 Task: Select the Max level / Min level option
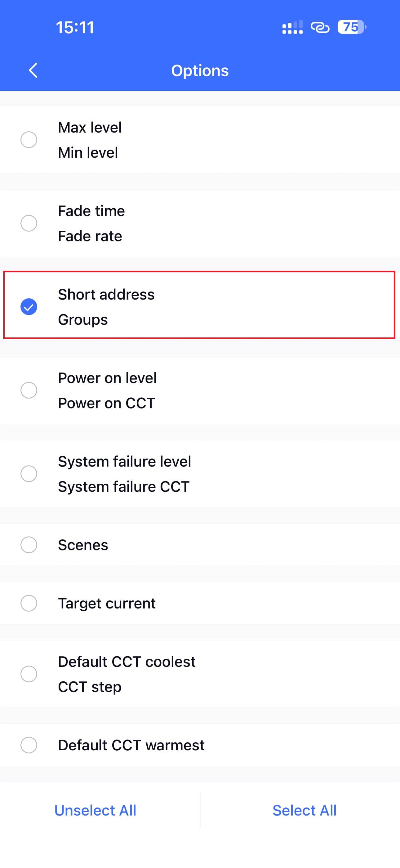click(x=29, y=140)
